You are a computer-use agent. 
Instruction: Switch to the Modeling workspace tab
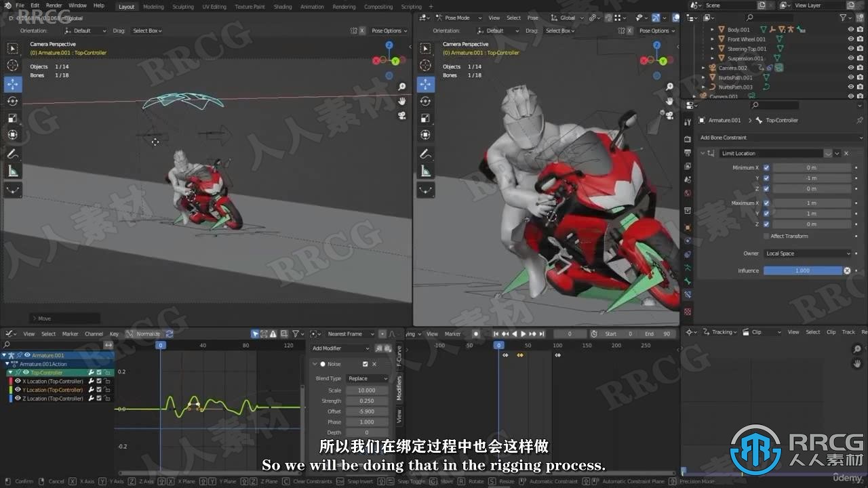153,7
